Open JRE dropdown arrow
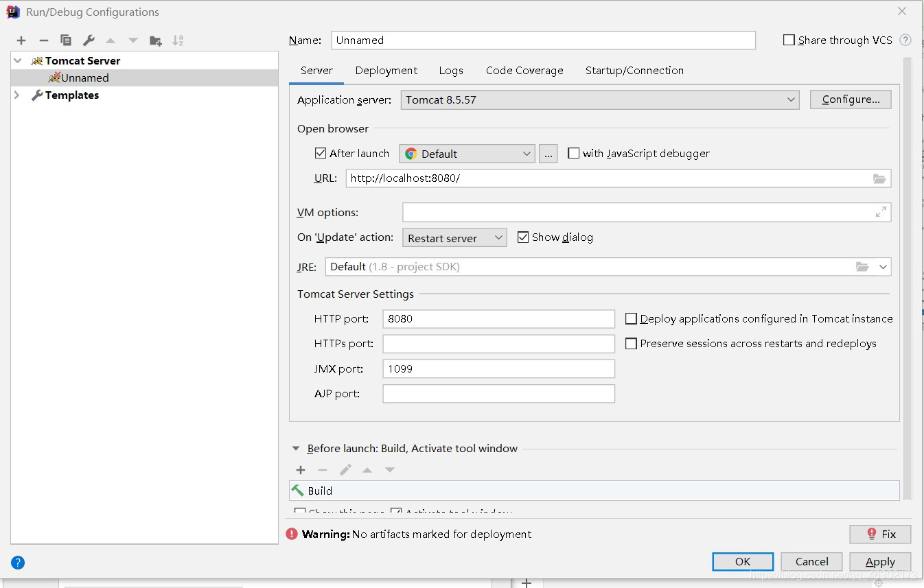The width and height of the screenshot is (924, 588). tap(883, 267)
